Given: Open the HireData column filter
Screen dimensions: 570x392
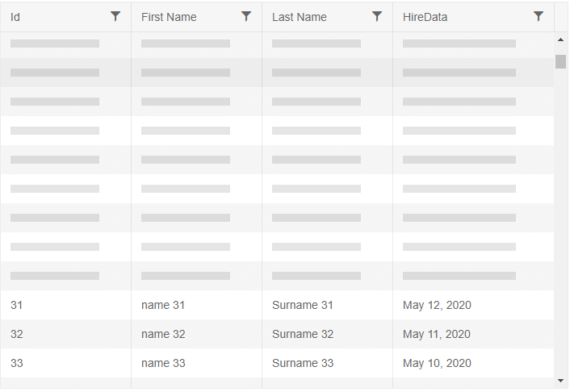Looking at the screenshot, I should [539, 16].
